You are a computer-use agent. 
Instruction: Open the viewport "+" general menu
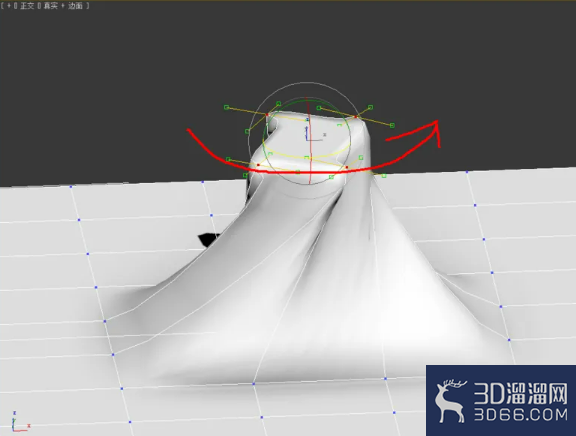coord(9,6)
